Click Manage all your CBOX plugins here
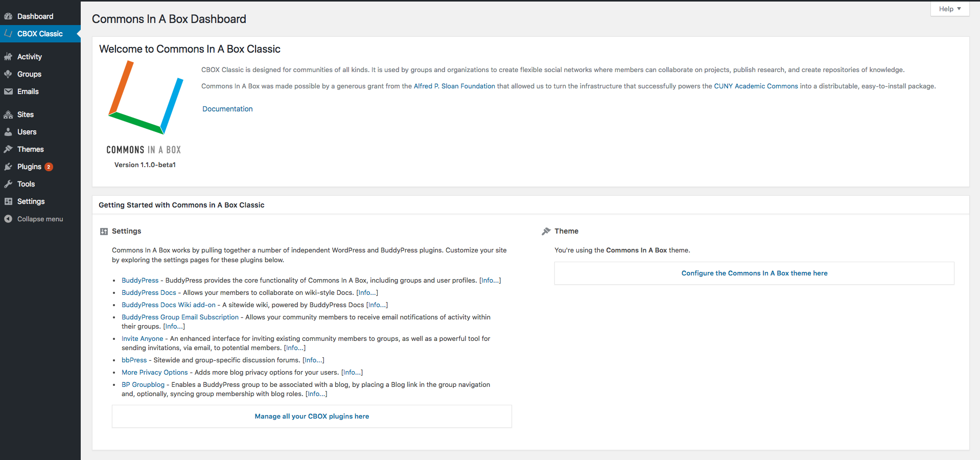Screen dimensions: 980x460 pos(312,417)
